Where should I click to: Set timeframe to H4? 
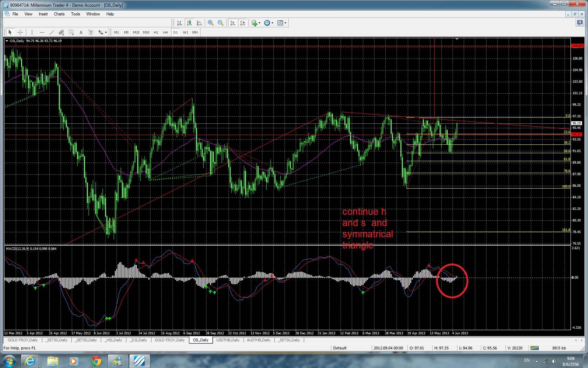166,32
